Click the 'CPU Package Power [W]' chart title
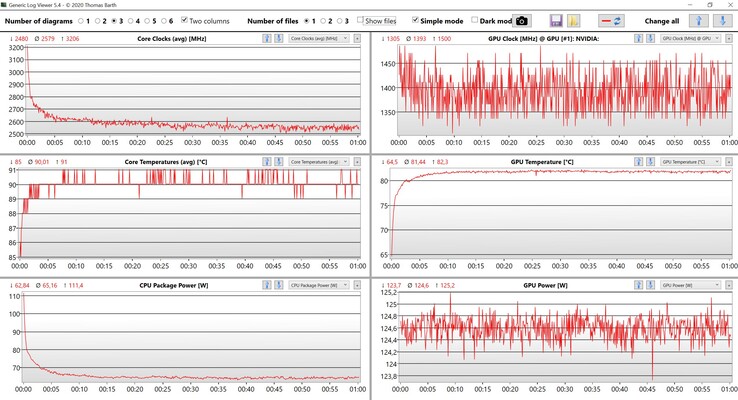This screenshot has height=400, width=738. click(174, 285)
